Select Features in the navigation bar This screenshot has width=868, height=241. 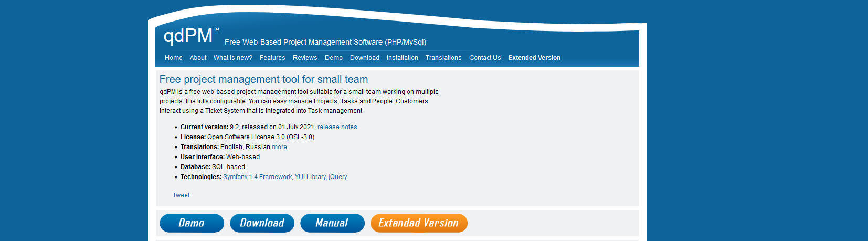click(x=272, y=58)
